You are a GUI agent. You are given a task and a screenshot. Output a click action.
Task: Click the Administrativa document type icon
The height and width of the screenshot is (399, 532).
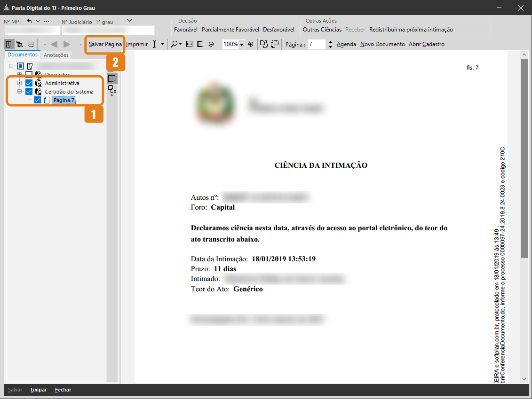[x=39, y=83]
